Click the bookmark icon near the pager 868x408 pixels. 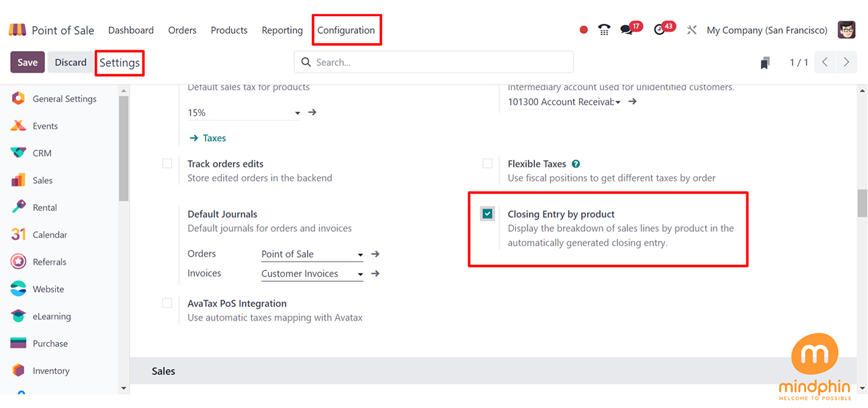[x=765, y=63]
